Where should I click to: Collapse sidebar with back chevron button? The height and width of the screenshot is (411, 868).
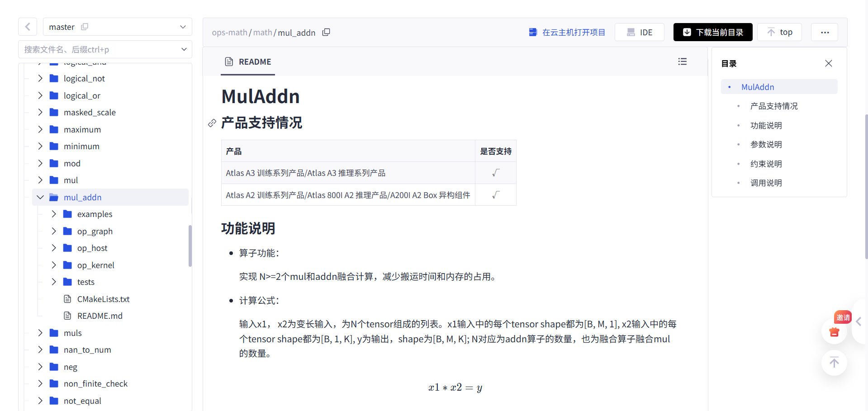28,27
